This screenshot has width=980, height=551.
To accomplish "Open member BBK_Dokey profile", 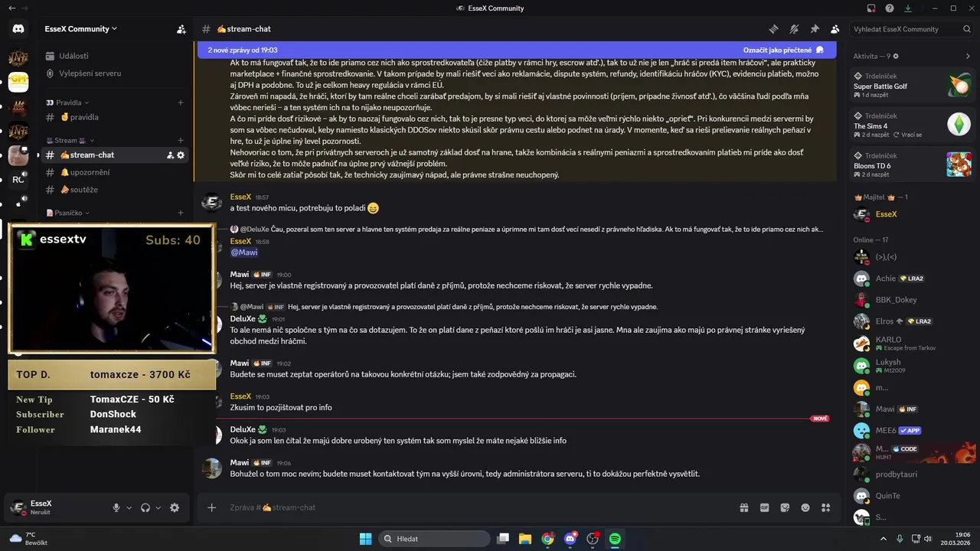I will coord(913,300).
